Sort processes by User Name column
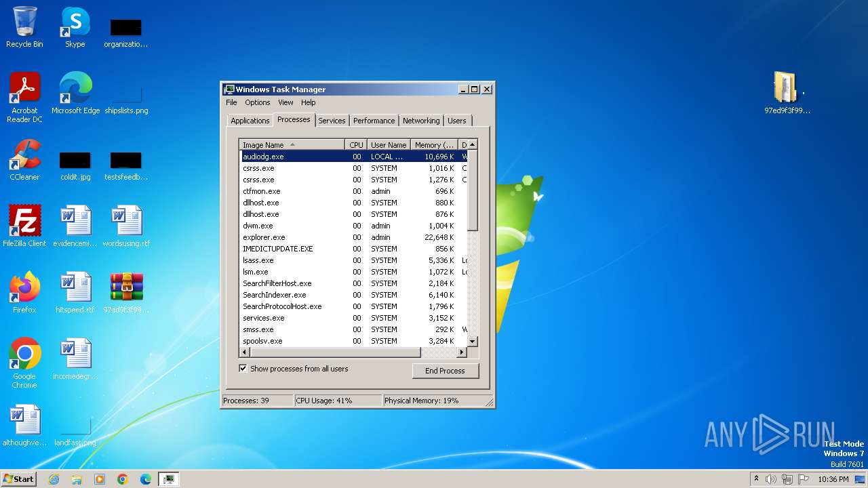The height and width of the screenshot is (488, 868). click(x=389, y=144)
